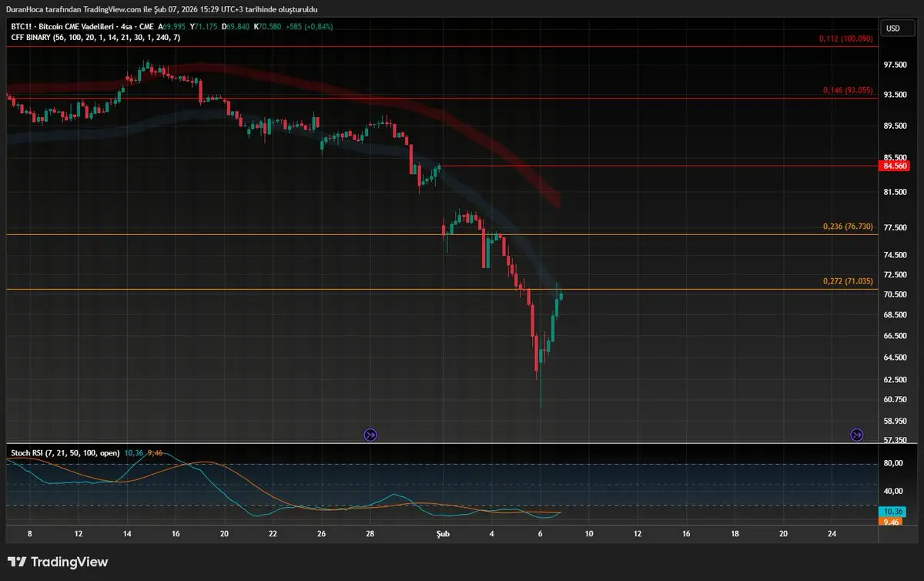Click the 62.500 price axis label
The image size is (924, 581).
(895, 379)
